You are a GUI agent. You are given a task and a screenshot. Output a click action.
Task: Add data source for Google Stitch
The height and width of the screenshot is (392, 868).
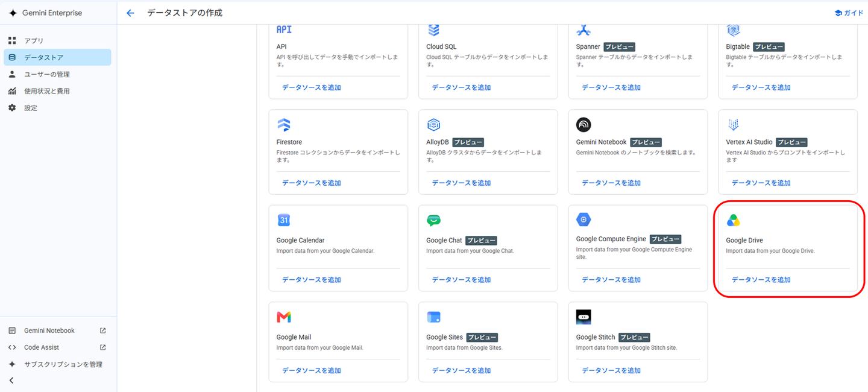(611, 371)
